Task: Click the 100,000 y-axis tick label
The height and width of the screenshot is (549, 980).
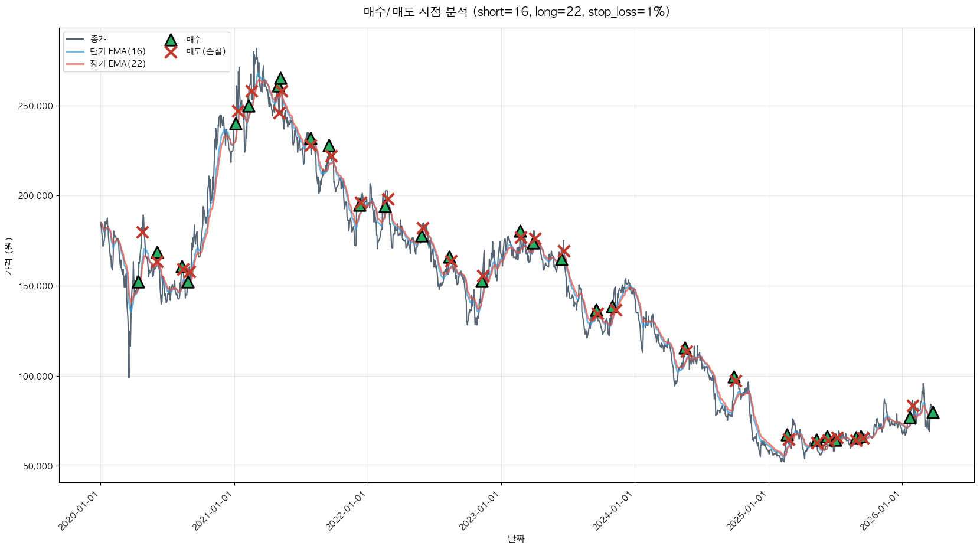Action: click(x=35, y=377)
